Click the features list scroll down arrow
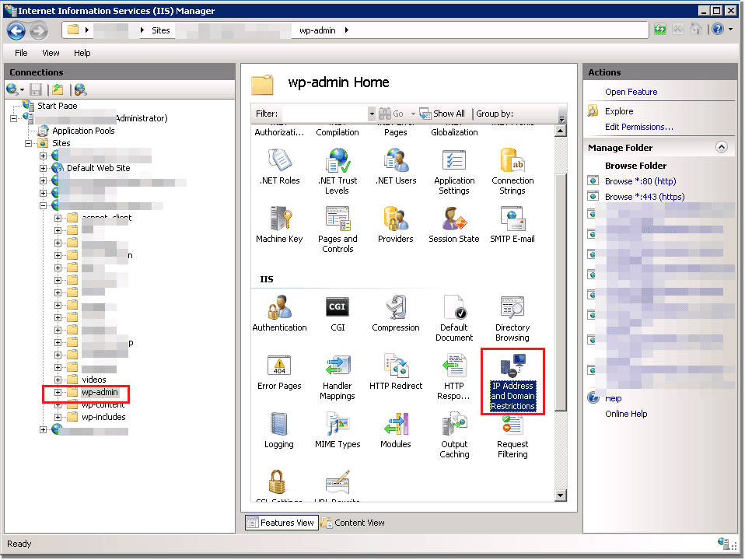Screen dimensions: 745x560 pyautogui.click(x=561, y=495)
